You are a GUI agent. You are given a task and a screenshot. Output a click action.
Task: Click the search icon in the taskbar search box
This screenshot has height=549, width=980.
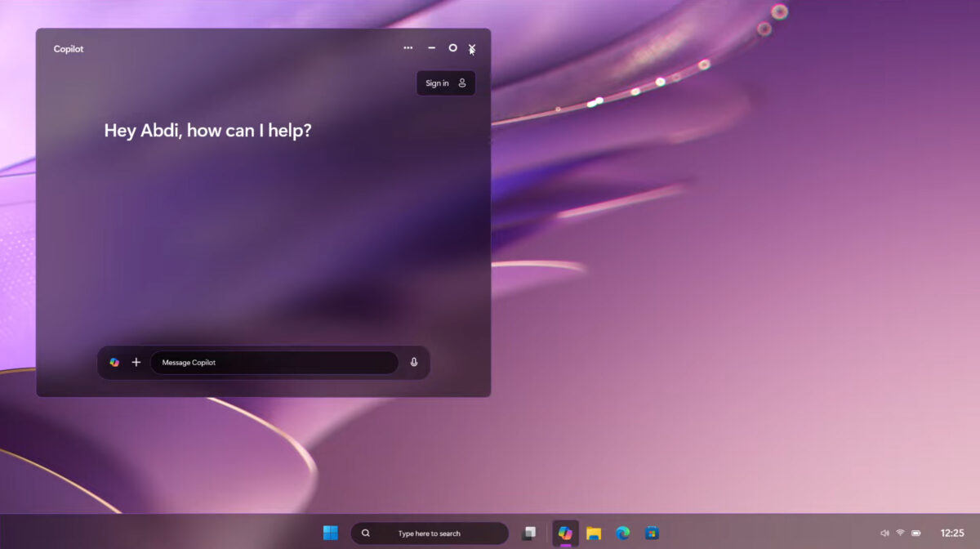point(367,533)
